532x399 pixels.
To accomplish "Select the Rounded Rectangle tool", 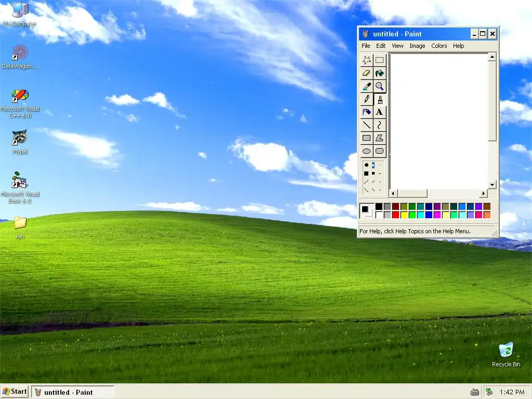I will 379,151.
